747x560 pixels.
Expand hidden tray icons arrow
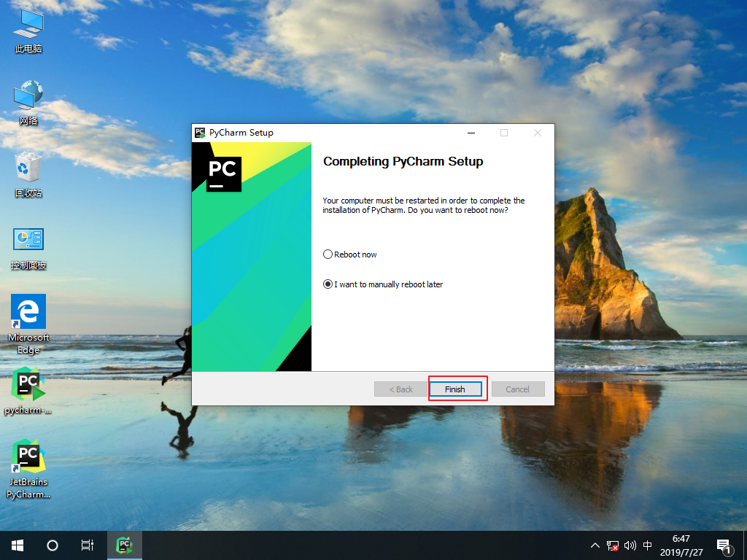(x=595, y=545)
